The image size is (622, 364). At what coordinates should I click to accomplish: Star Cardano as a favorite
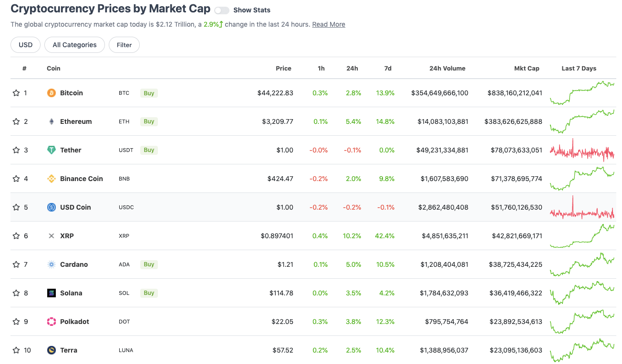point(16,264)
